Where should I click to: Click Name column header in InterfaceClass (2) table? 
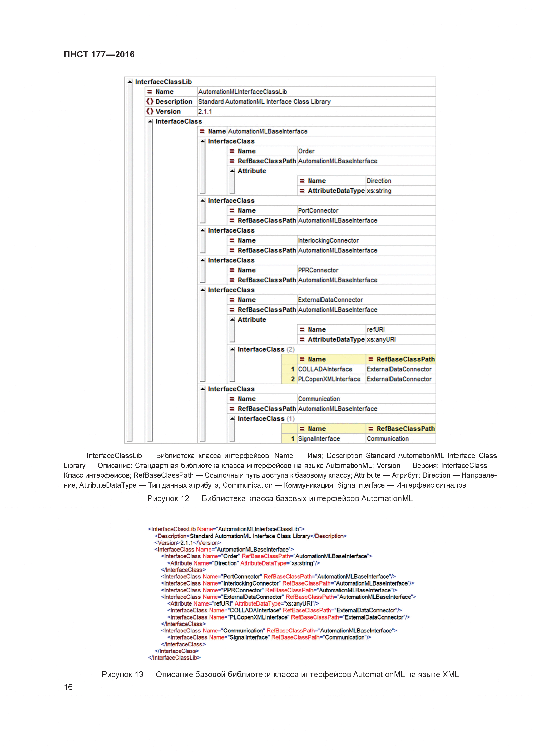[331, 359]
